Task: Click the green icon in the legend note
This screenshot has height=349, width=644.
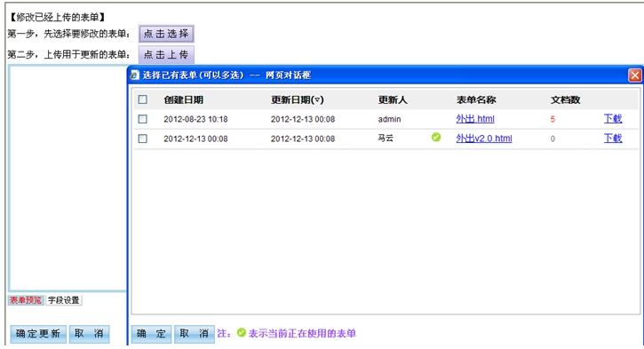Action: pos(242,333)
